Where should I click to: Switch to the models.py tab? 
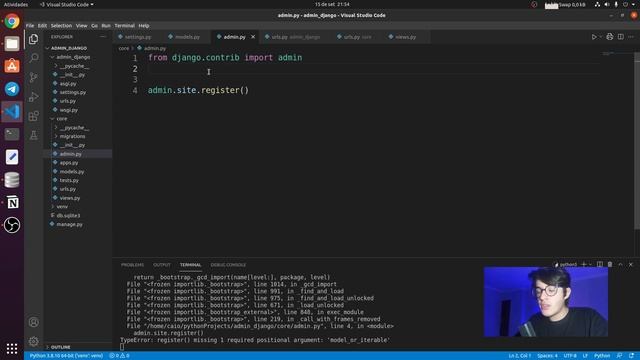tap(187, 37)
